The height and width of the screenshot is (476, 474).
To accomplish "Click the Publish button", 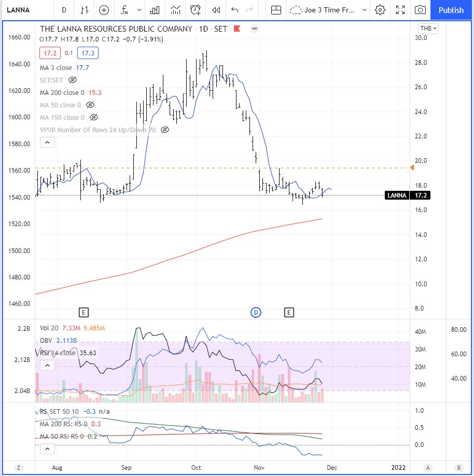I will coord(451,10).
